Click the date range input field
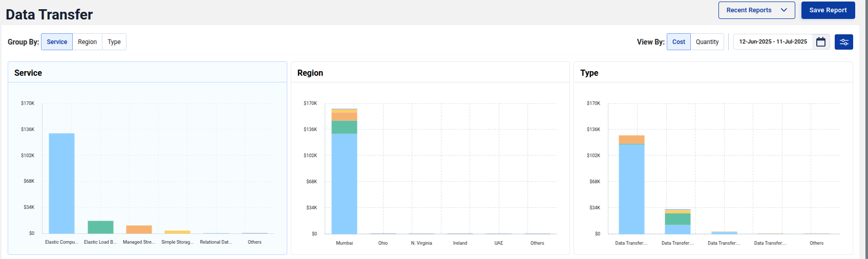Image resolution: width=868 pixels, height=259 pixels. (x=772, y=42)
